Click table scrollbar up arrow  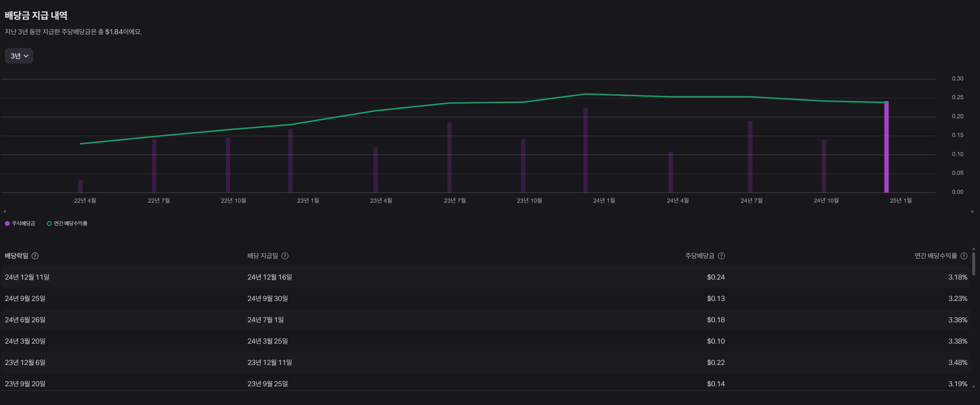pos(974,249)
